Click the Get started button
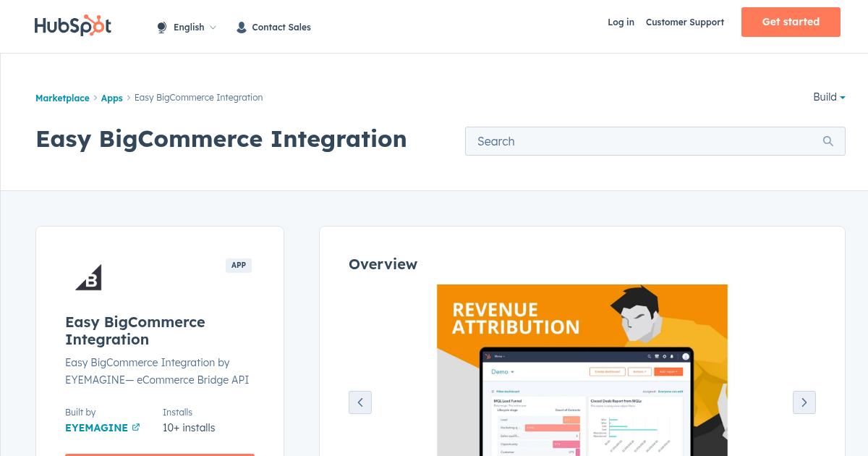Image resolution: width=868 pixels, height=456 pixels. click(791, 22)
